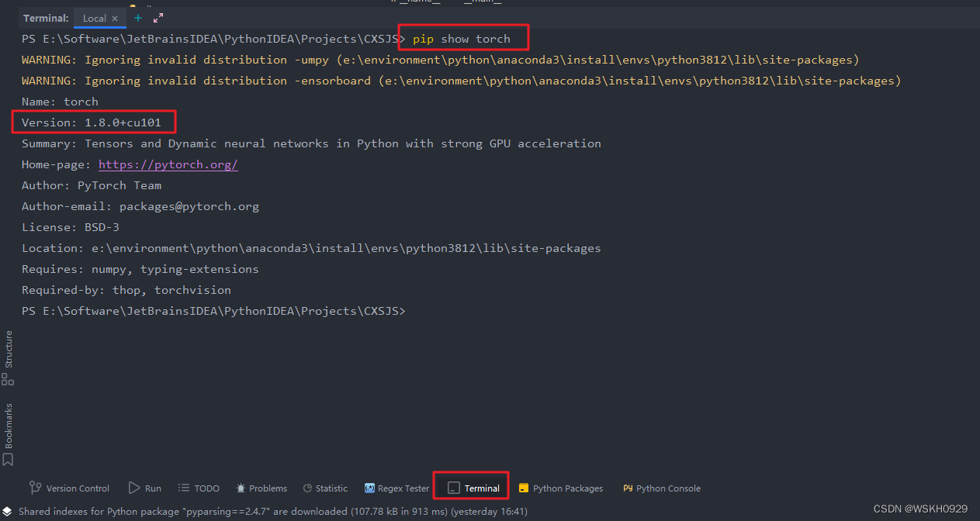The image size is (980, 521).
Task: Open the Version Control tool window
Action: (69, 488)
